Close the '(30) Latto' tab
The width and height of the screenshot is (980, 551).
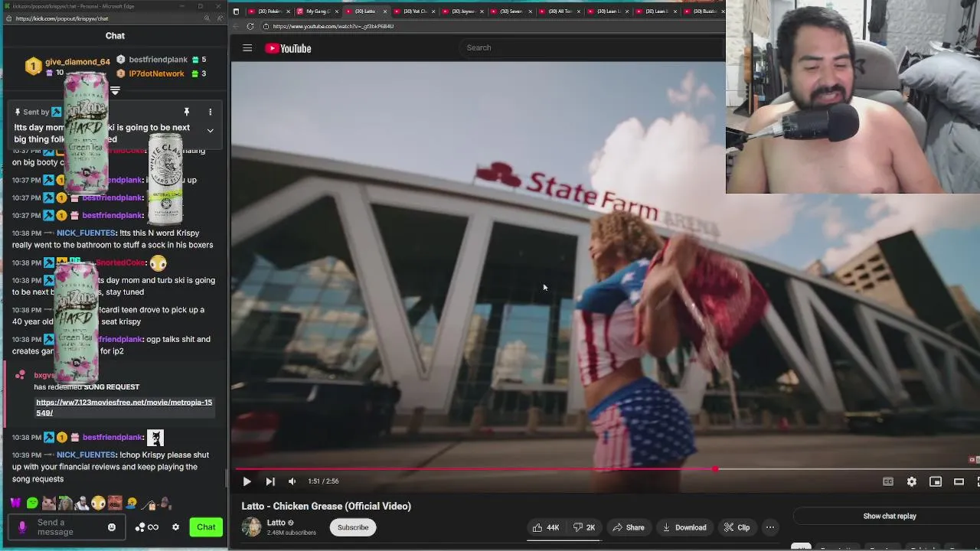click(x=384, y=11)
